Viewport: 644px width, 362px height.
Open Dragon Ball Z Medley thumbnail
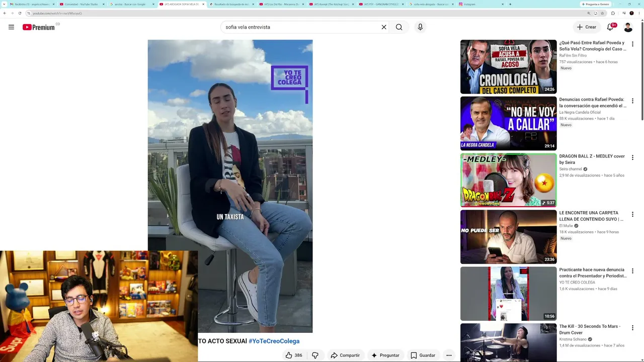pos(508,180)
